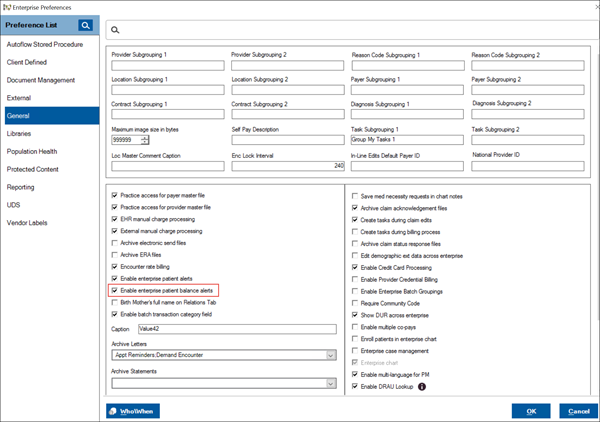
Task: Toggle Practice access for provider master file
Action: (x=114, y=207)
